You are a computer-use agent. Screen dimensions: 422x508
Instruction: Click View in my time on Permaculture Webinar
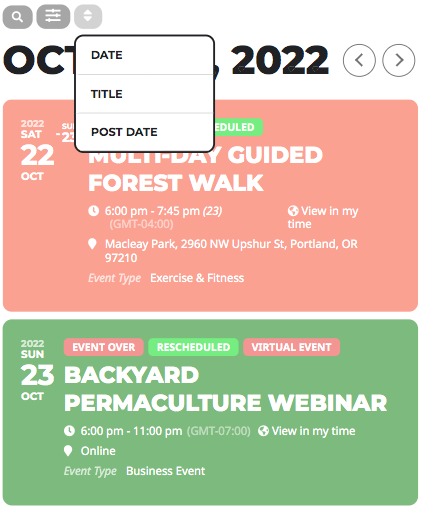click(x=313, y=431)
